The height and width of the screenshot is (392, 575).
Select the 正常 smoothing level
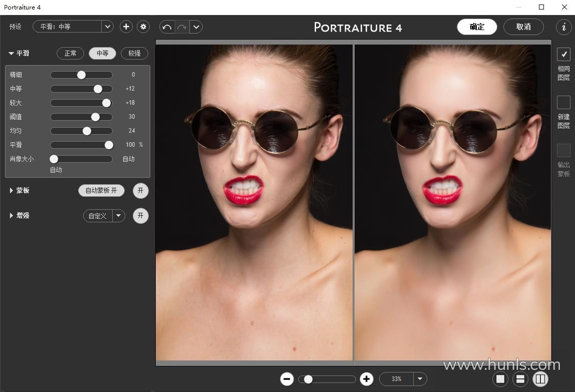70,53
